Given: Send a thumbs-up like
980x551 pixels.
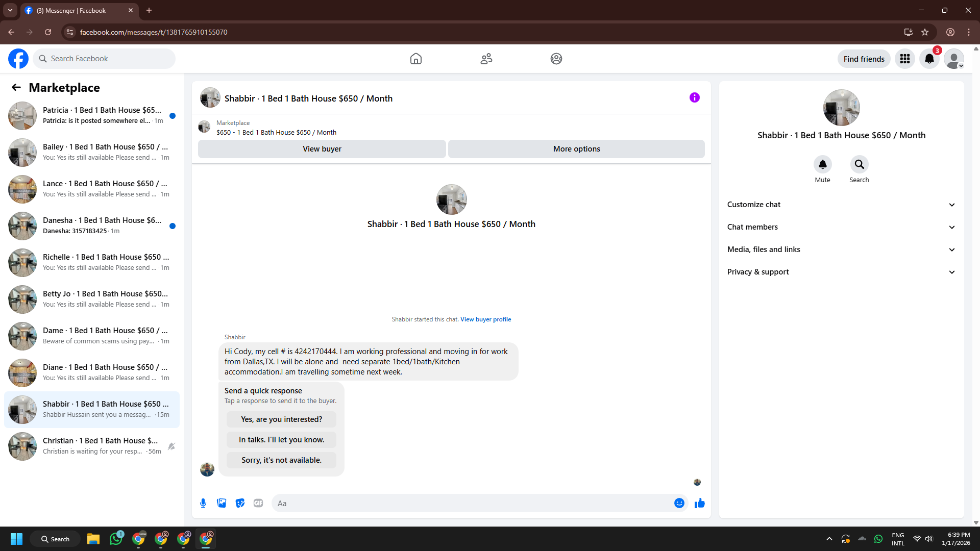Looking at the screenshot, I should tap(699, 503).
